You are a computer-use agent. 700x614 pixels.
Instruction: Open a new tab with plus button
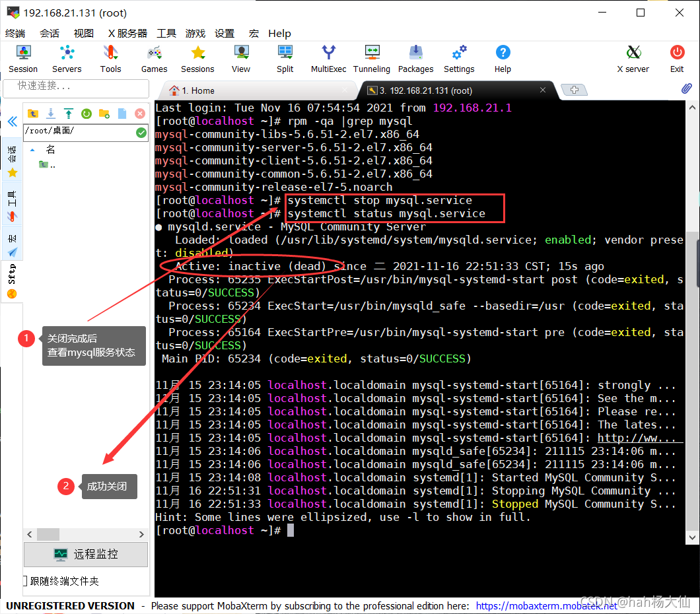(574, 90)
